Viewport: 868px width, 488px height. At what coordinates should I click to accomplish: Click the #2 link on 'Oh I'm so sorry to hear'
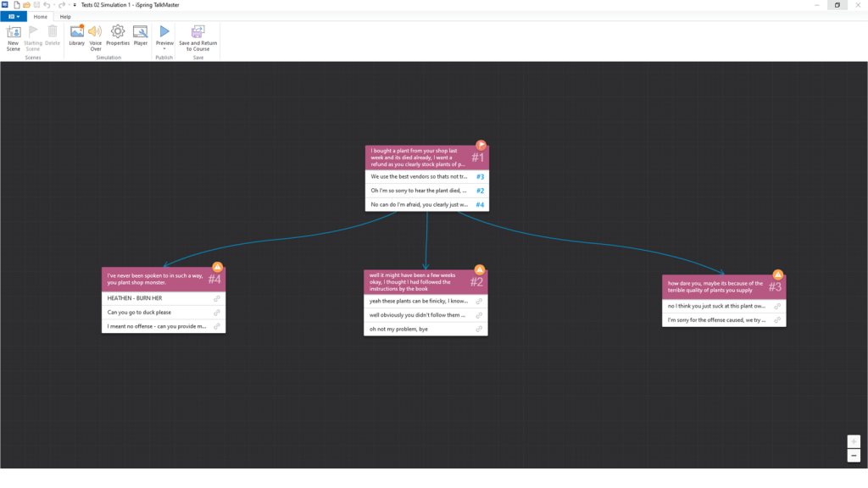click(x=480, y=191)
